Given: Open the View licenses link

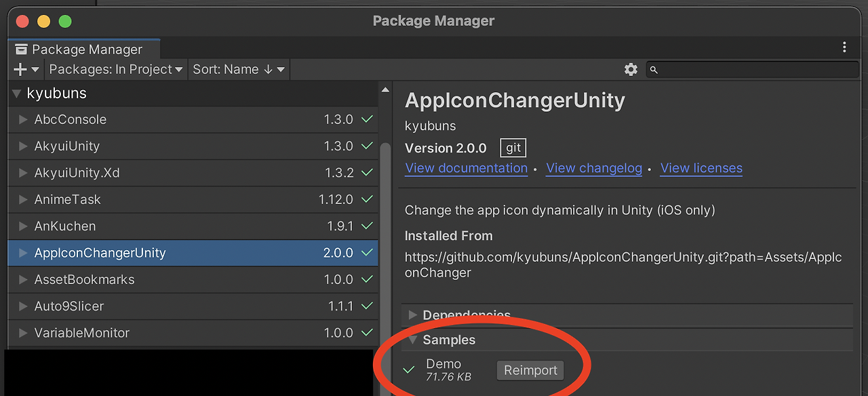Looking at the screenshot, I should 701,168.
